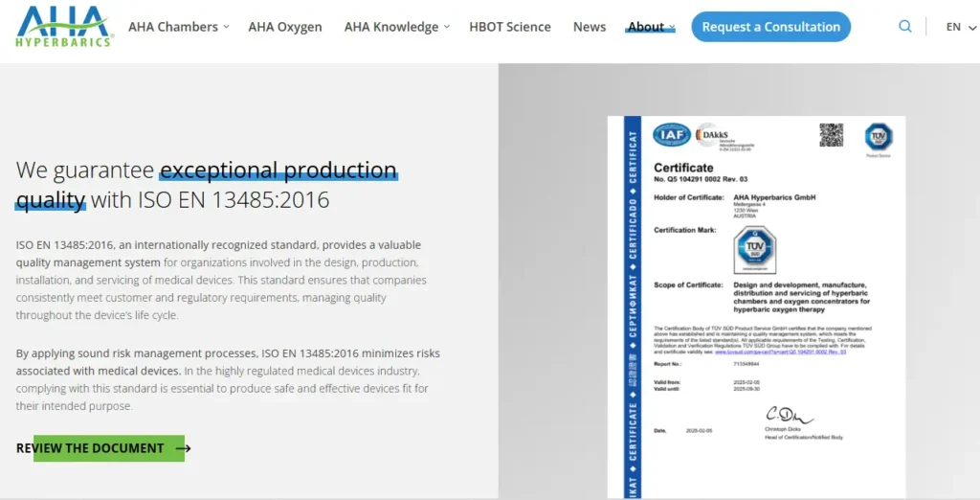Viewport: 980px width, 500px height.
Task: Click the TÜV badge in certificate's top-right corner
Action: [878, 136]
